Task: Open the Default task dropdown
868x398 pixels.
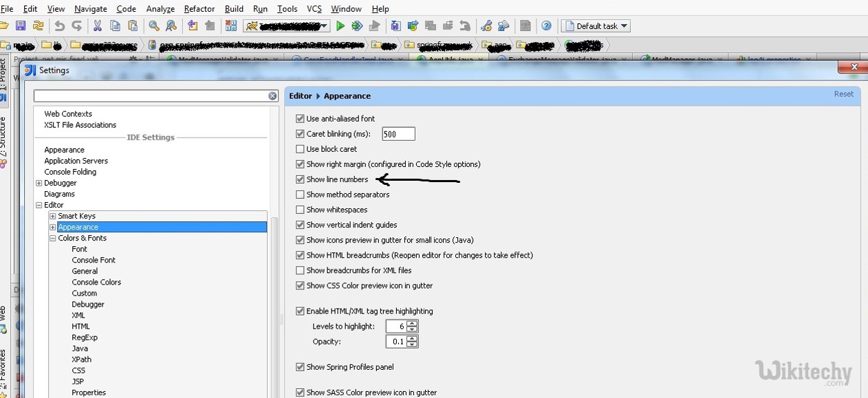Action: click(x=596, y=26)
